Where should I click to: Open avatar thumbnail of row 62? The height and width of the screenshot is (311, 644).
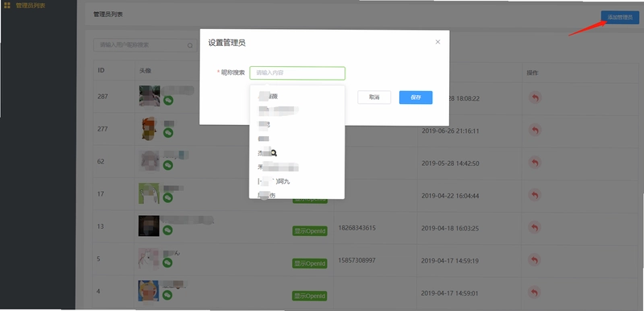tap(149, 161)
